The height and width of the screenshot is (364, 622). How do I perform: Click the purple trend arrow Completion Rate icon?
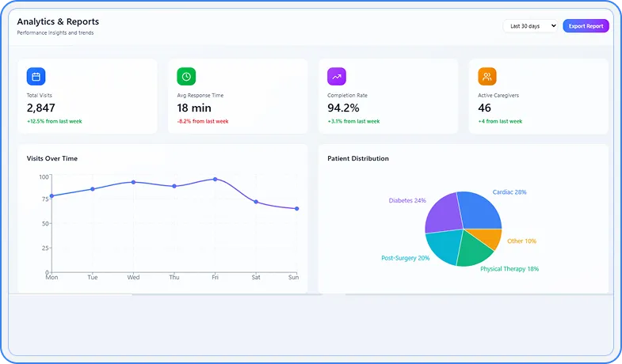pos(337,77)
